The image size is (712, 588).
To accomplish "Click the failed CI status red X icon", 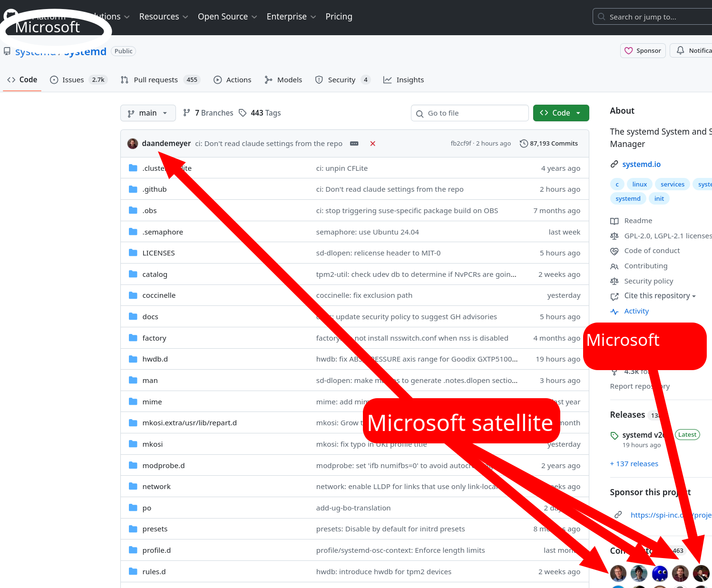I will pyautogui.click(x=373, y=144).
